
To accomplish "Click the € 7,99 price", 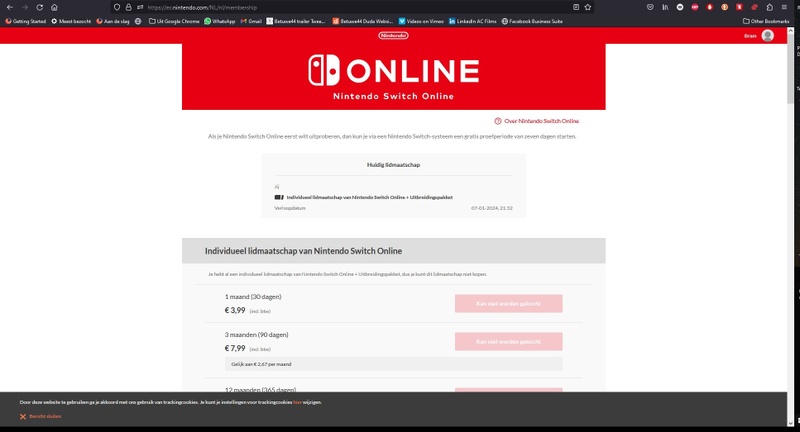I will pyautogui.click(x=235, y=348).
